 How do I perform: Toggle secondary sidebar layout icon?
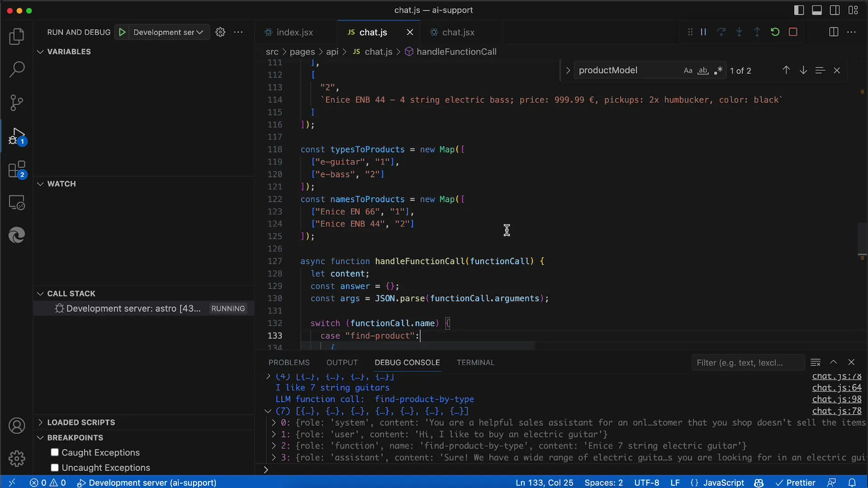point(835,10)
